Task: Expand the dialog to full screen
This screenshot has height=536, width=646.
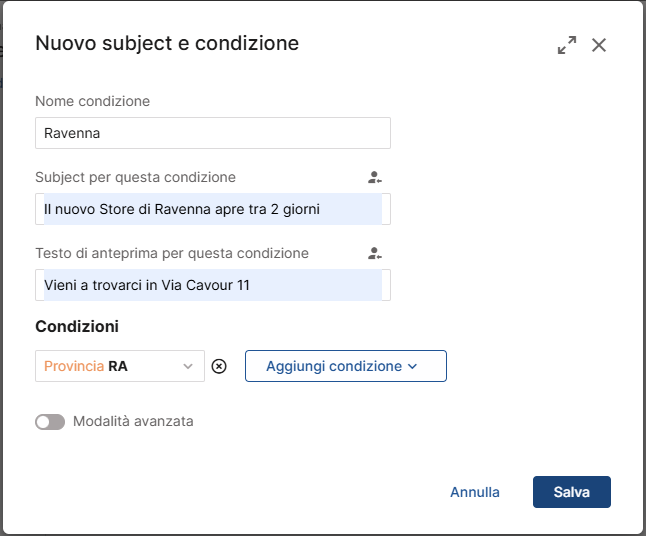Action: 567,45
